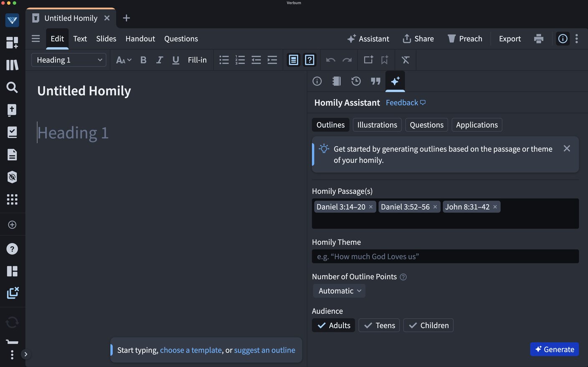Disable the Children audience option
Viewport: 588px width, 367px height.
point(428,325)
